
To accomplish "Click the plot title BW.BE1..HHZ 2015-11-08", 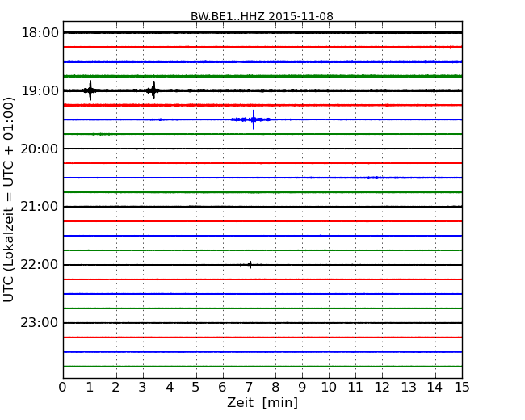I will pos(262,16).
